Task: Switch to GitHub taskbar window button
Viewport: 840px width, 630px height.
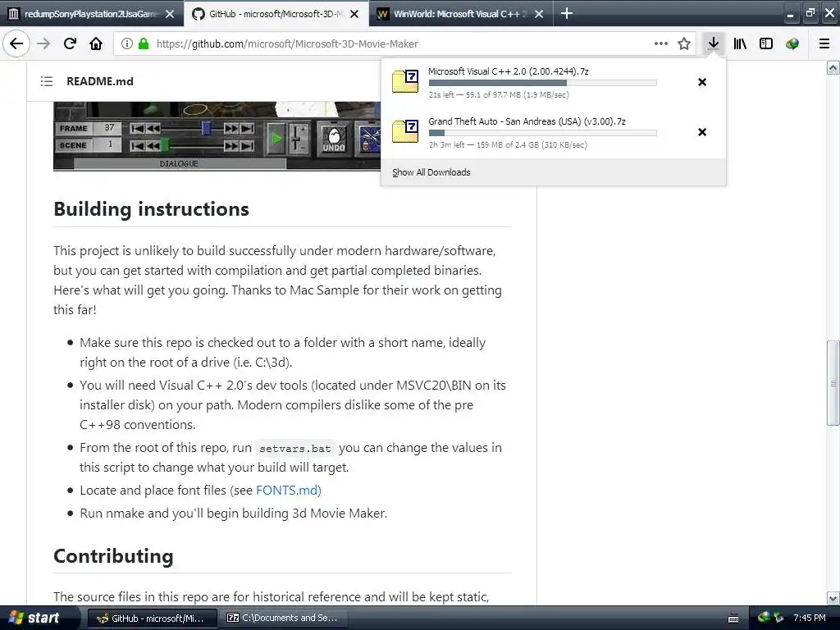Action: click(x=152, y=619)
